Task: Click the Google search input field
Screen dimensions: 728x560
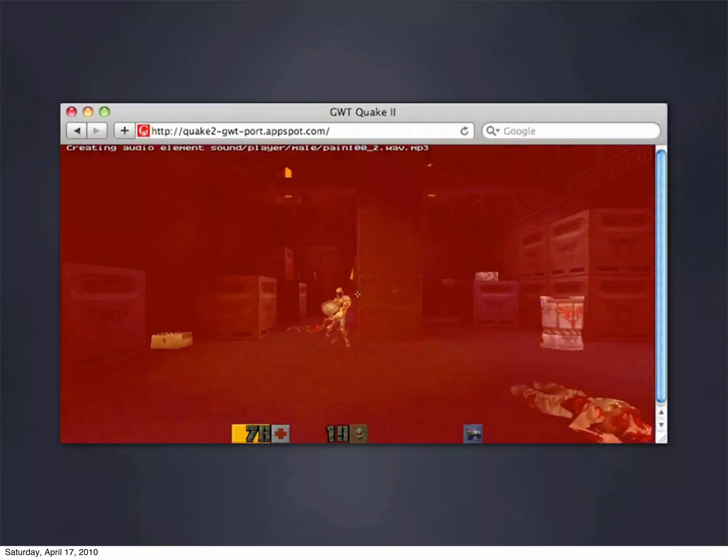Action: click(x=576, y=131)
